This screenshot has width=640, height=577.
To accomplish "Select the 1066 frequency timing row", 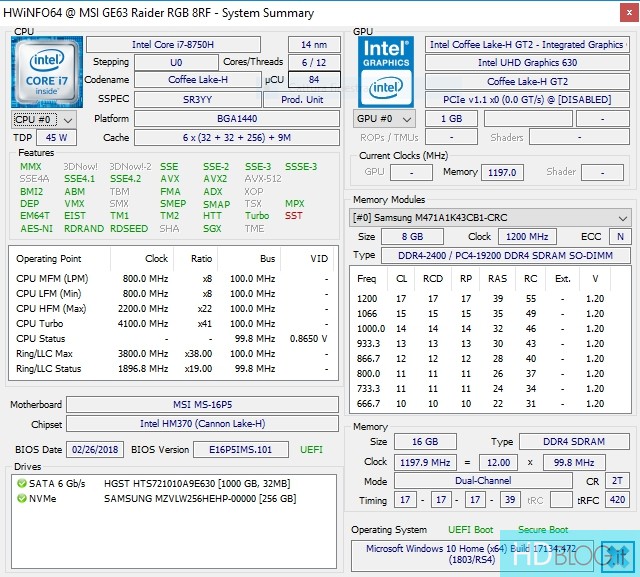I will [490, 313].
